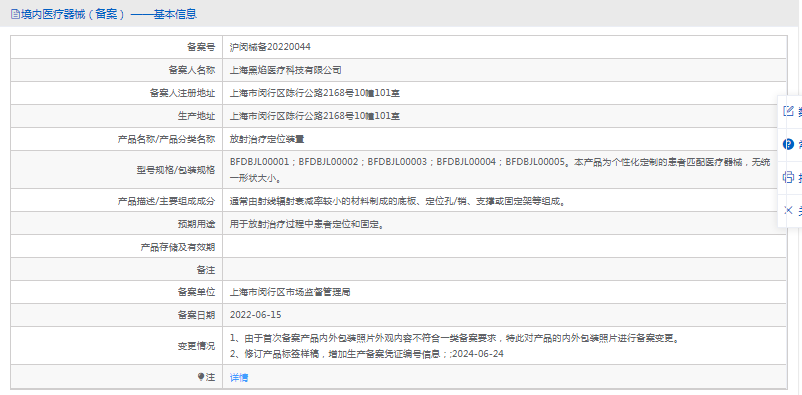The image size is (802, 395).
Task: Click the 备案人注册地址 label
Action: [182, 93]
